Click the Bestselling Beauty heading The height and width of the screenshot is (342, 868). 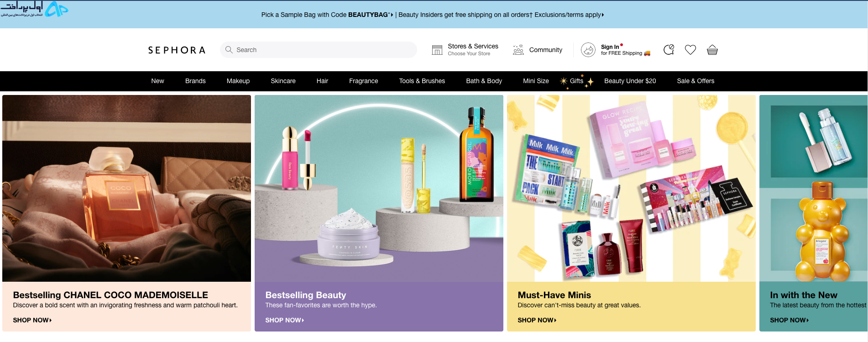click(306, 295)
